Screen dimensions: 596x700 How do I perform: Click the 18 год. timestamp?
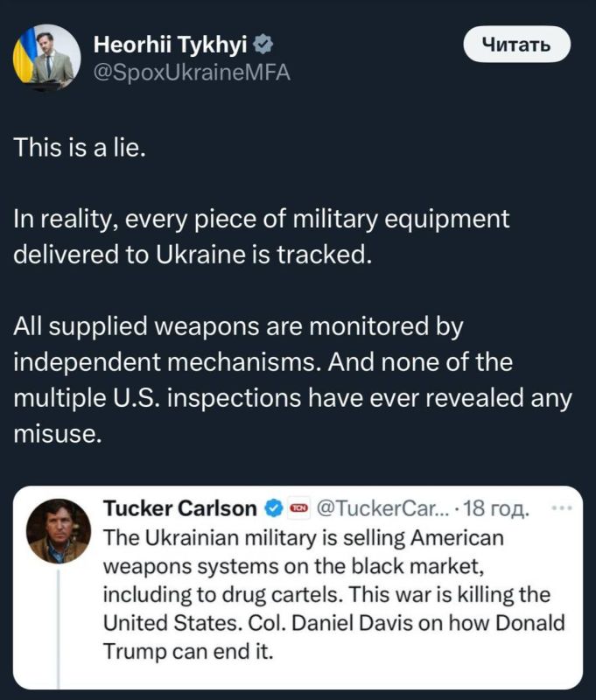(496, 508)
